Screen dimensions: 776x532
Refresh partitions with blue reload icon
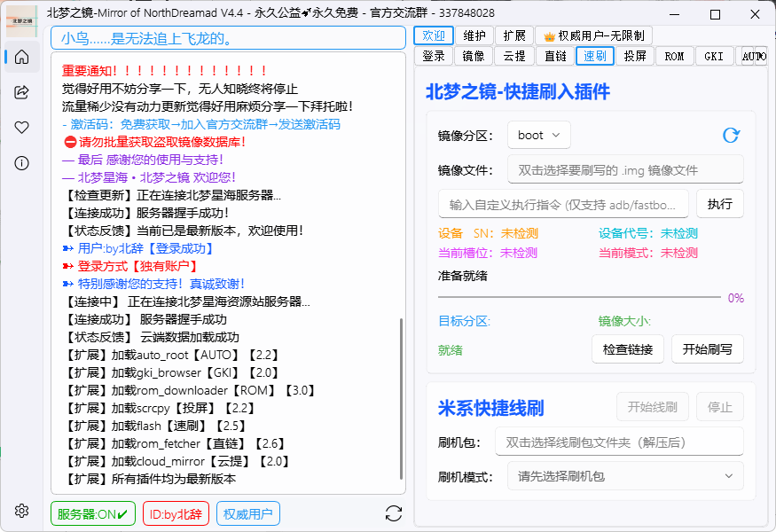click(x=731, y=135)
